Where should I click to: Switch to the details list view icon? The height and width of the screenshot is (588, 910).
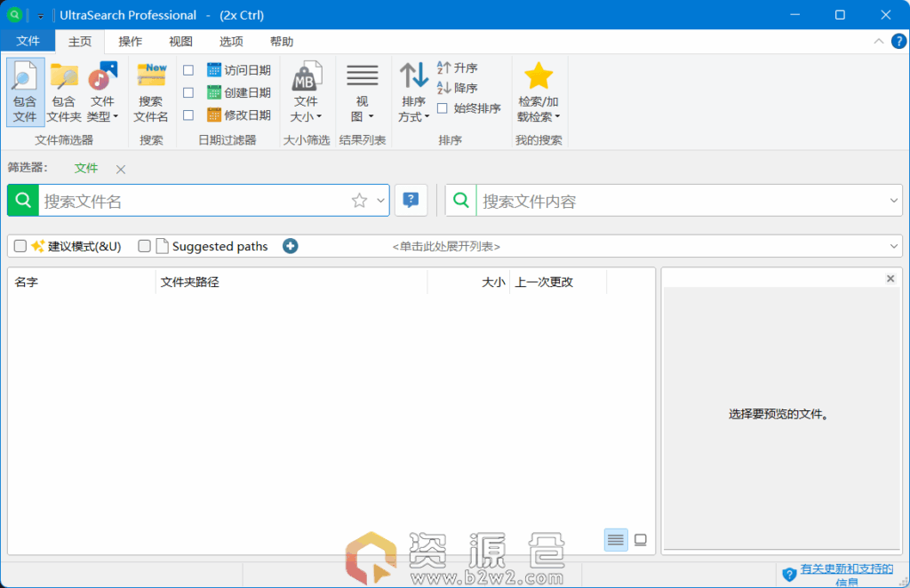(x=615, y=539)
